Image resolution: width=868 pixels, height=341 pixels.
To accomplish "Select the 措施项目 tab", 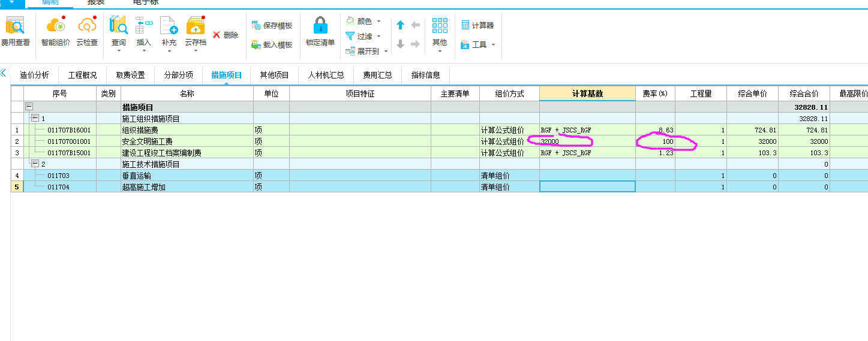I will (226, 75).
